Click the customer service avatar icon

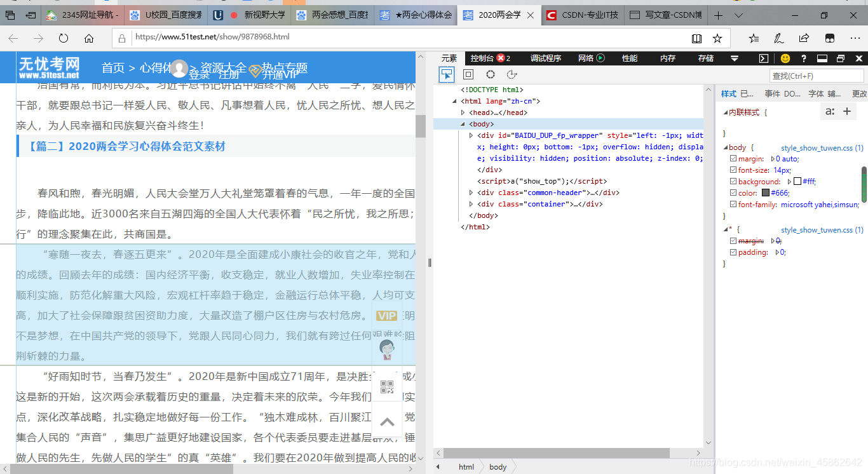387,349
